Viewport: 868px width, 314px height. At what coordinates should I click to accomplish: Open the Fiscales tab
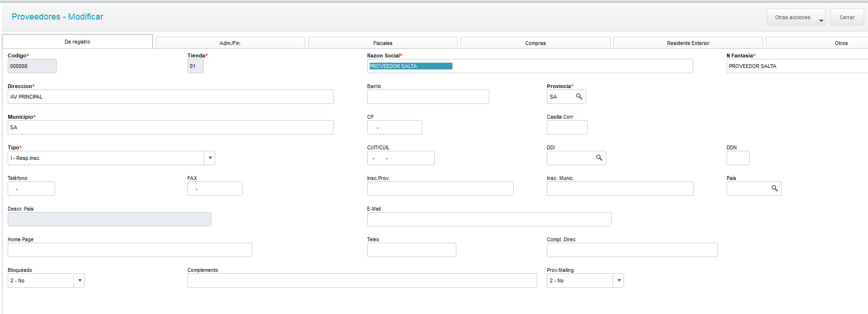382,43
